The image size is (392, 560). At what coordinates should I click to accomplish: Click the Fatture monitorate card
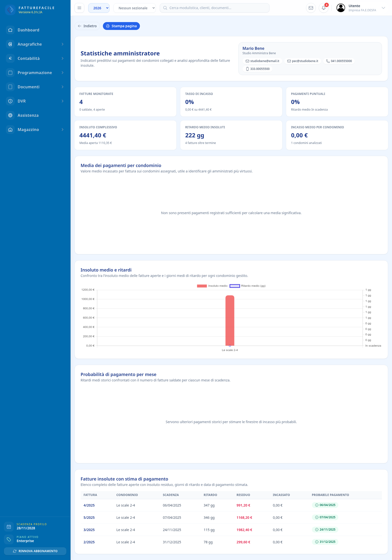click(x=125, y=102)
